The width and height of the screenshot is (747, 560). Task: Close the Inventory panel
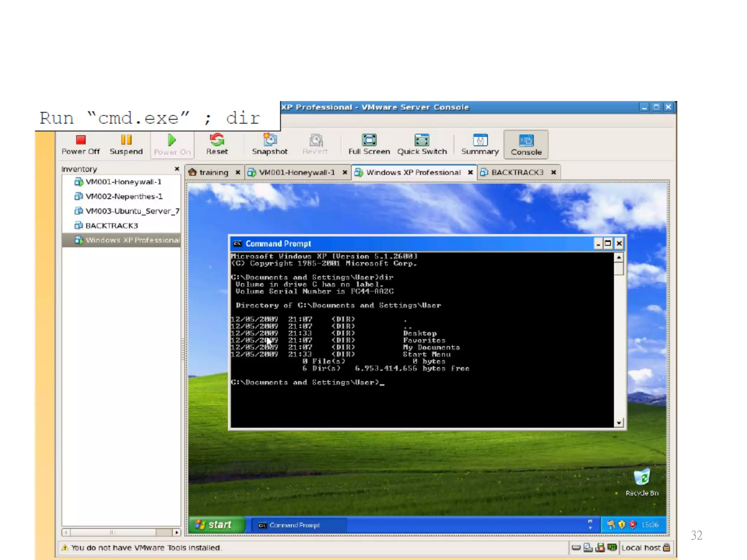[x=177, y=169]
